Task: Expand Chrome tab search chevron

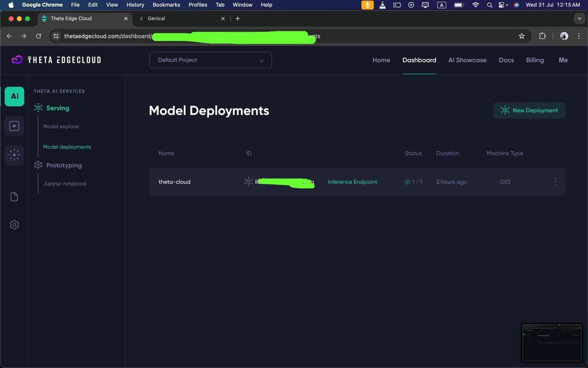Action: [x=579, y=18]
